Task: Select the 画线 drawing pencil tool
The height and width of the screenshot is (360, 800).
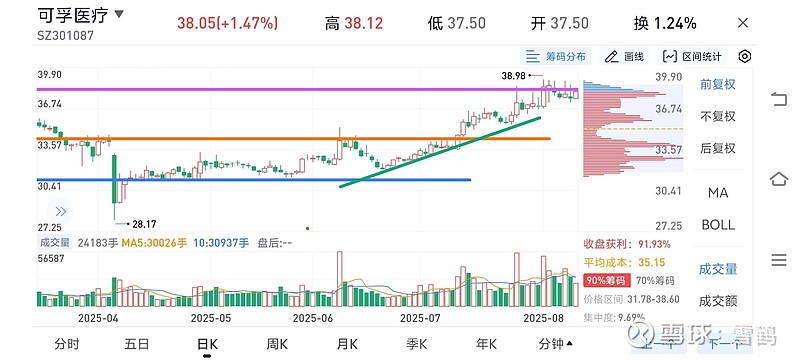Action: [x=625, y=56]
